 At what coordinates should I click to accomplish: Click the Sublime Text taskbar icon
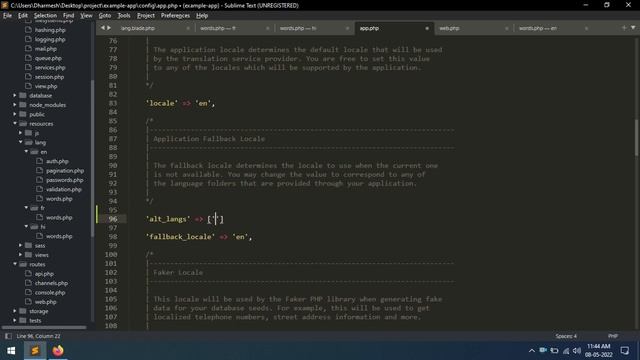(35, 351)
